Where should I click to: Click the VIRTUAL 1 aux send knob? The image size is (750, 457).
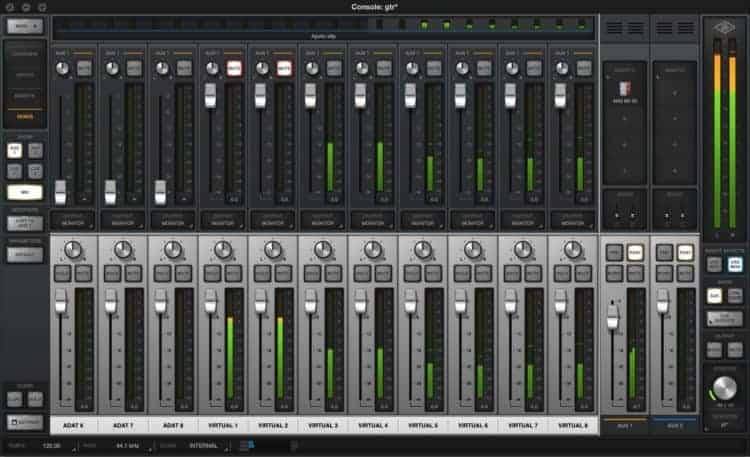click(x=211, y=68)
